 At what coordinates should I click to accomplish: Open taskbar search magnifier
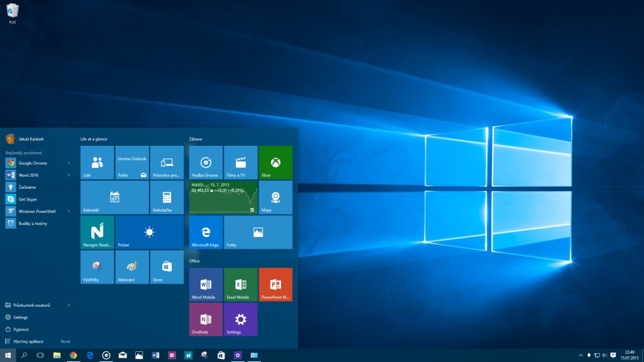click(x=24, y=356)
